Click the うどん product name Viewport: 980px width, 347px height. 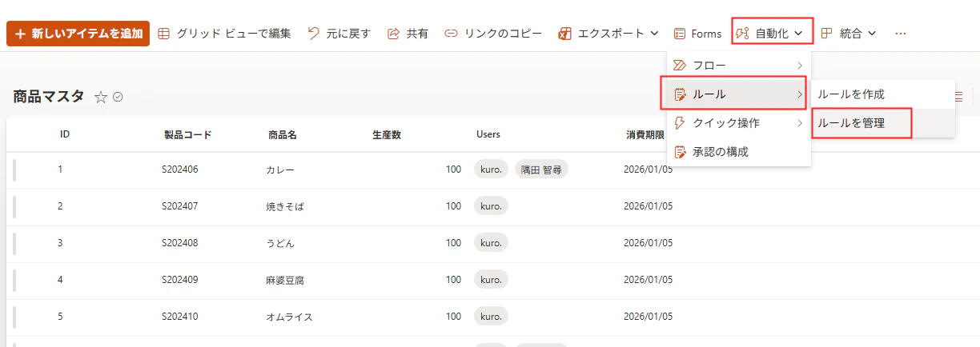279,243
